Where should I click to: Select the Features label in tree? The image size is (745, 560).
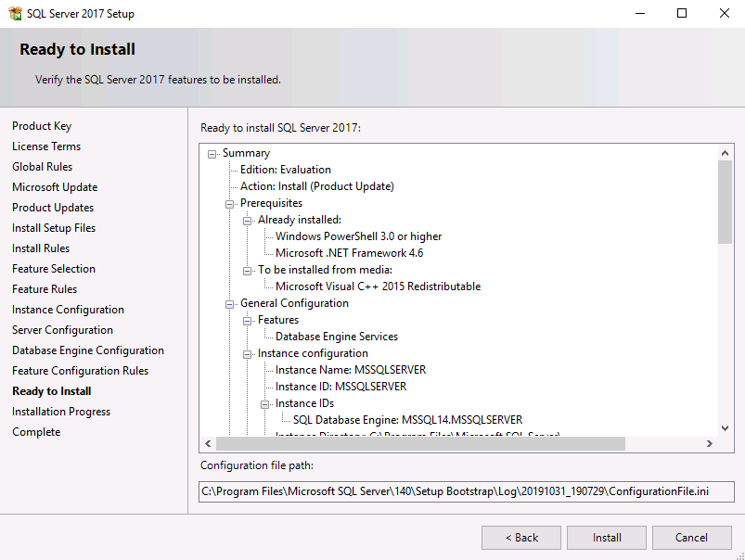278,320
